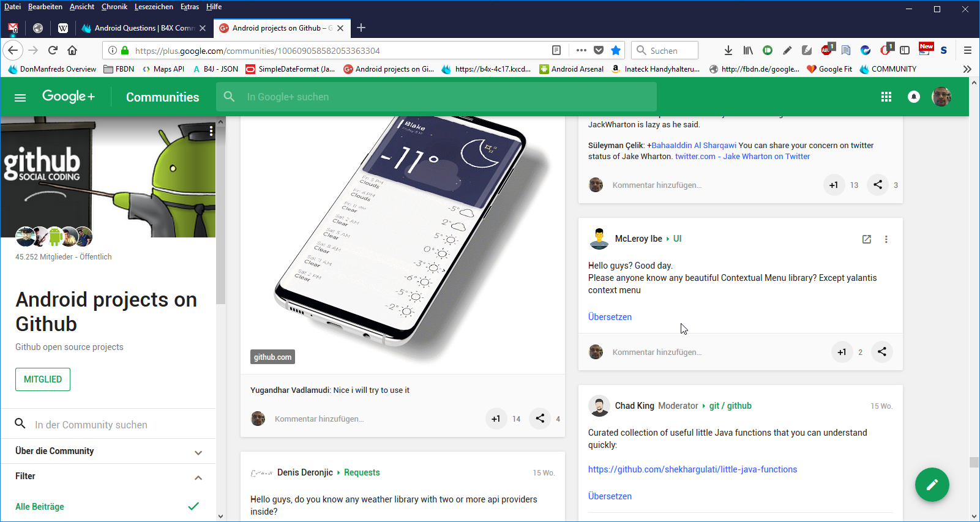Open Google+ notifications bell
The image size is (980, 522).
(x=913, y=97)
